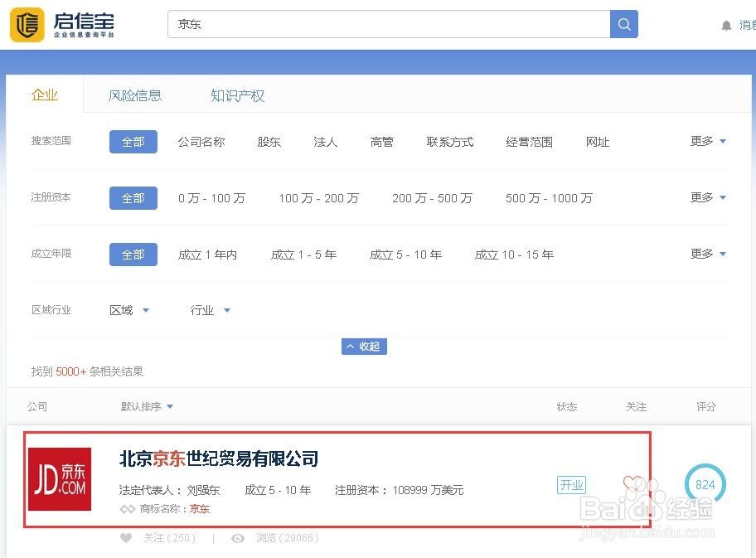Click the 京东 trademark name link
This screenshot has width=756, height=558.
[x=200, y=509]
